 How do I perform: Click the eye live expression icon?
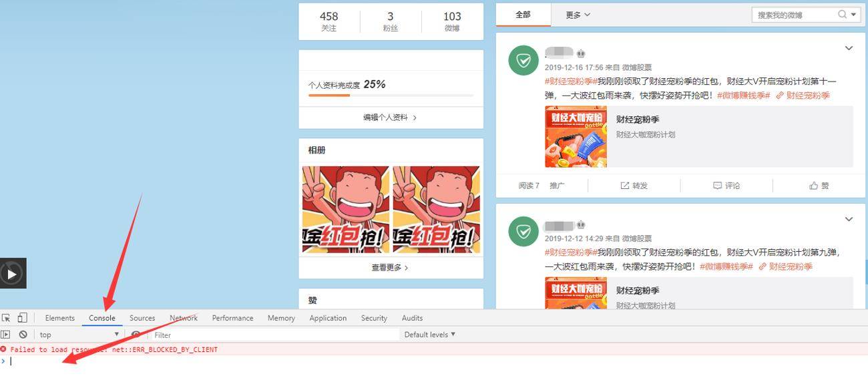[136, 335]
